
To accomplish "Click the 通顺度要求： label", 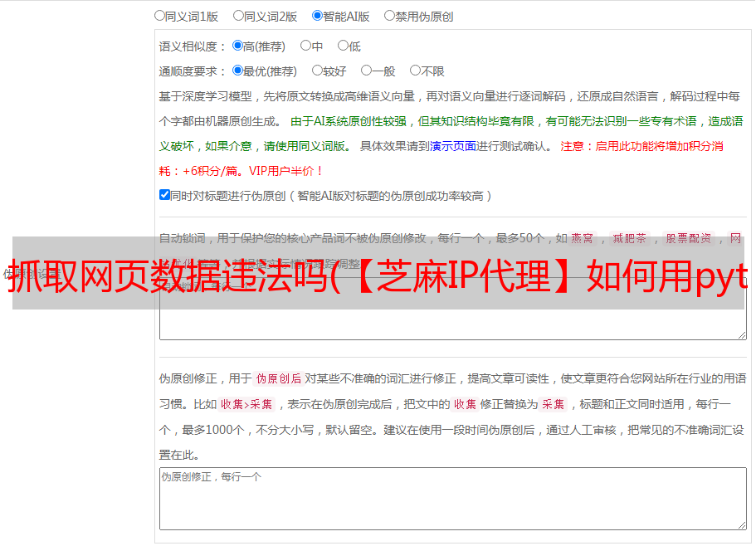I will point(193,71).
